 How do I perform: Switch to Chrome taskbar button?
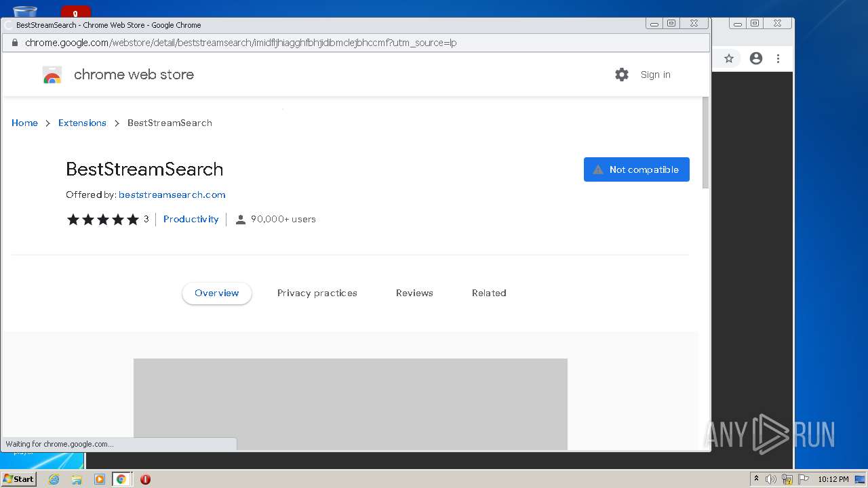121,479
